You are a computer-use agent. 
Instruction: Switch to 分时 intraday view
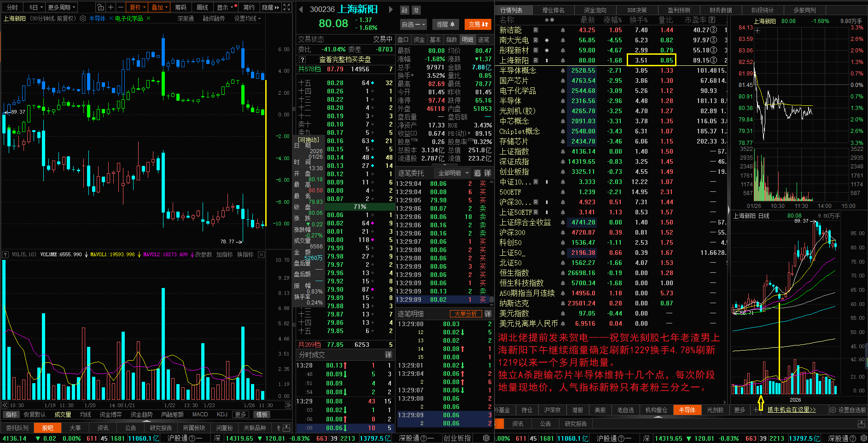coord(12,7)
